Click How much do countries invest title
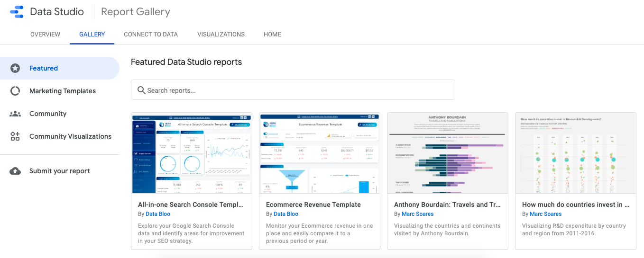The image size is (644, 258). pos(576,205)
